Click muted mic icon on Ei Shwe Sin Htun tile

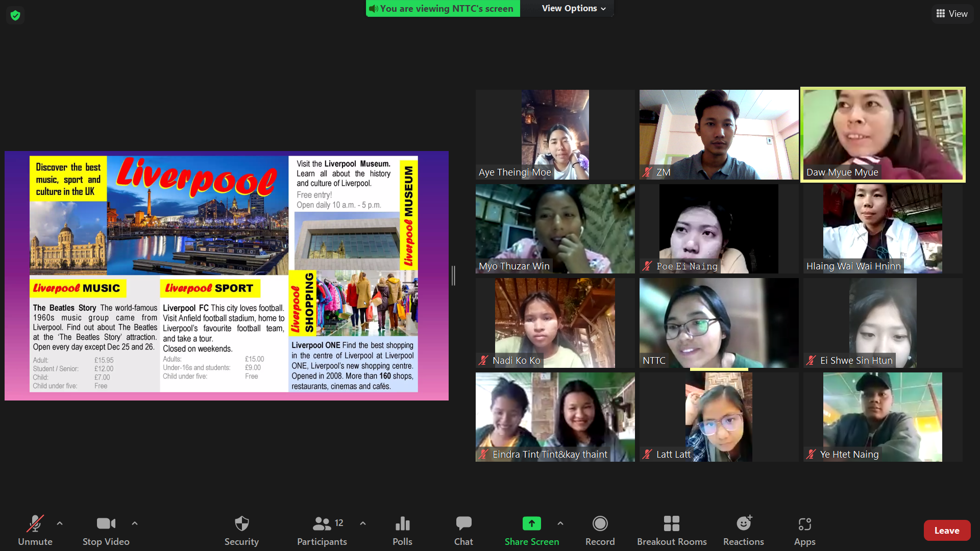811,361
